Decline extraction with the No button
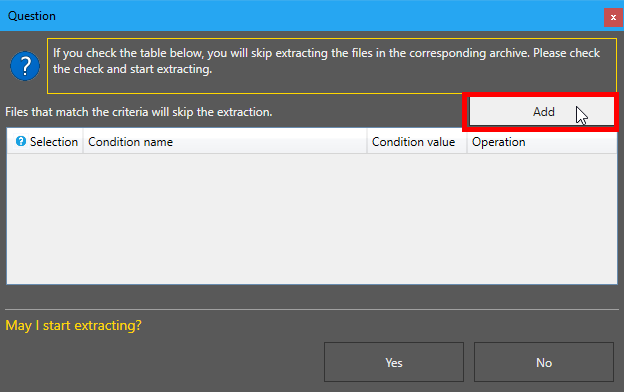The image size is (624, 392). tap(544, 362)
